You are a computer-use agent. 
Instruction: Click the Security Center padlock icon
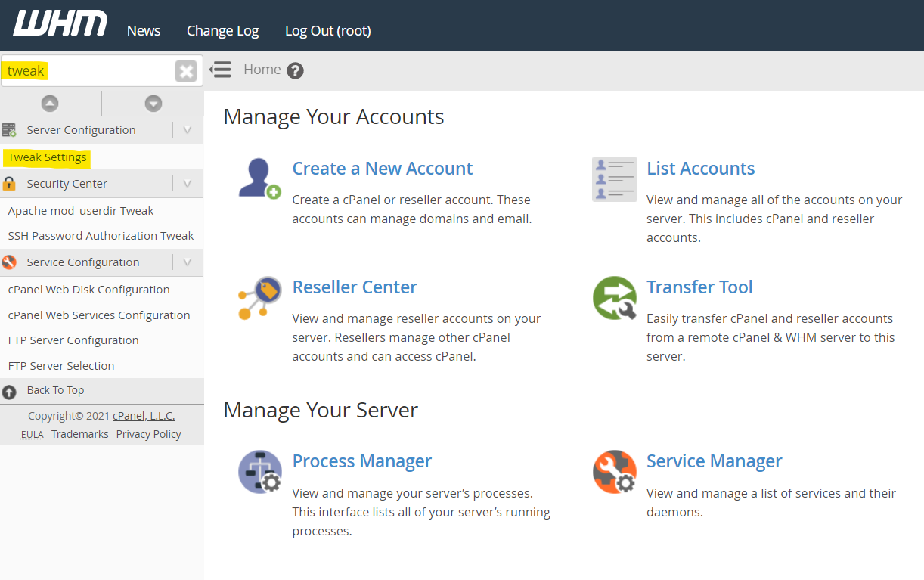coord(9,184)
